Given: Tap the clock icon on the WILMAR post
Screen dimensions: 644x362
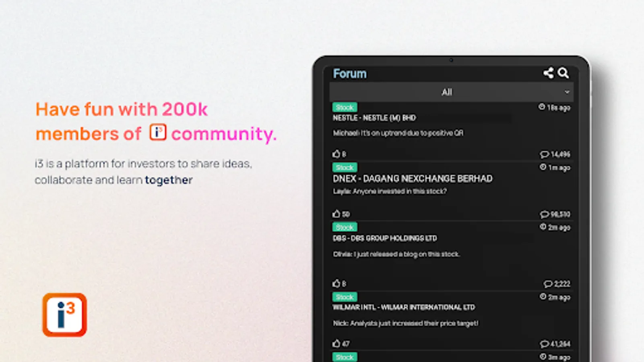Looking at the screenshot, I should point(543,297).
